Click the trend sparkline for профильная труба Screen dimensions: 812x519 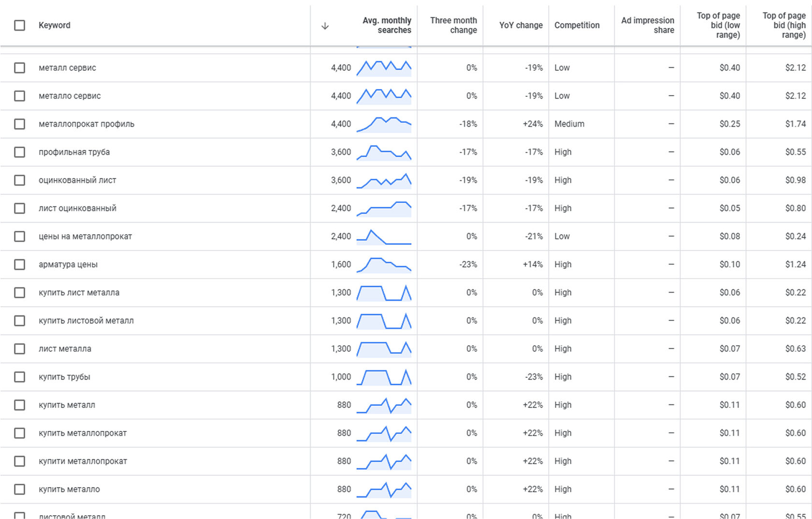click(x=384, y=152)
